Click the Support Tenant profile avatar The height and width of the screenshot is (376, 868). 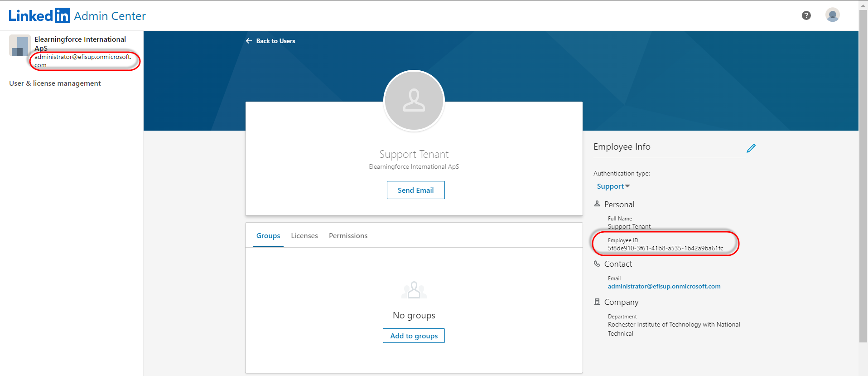(x=414, y=101)
